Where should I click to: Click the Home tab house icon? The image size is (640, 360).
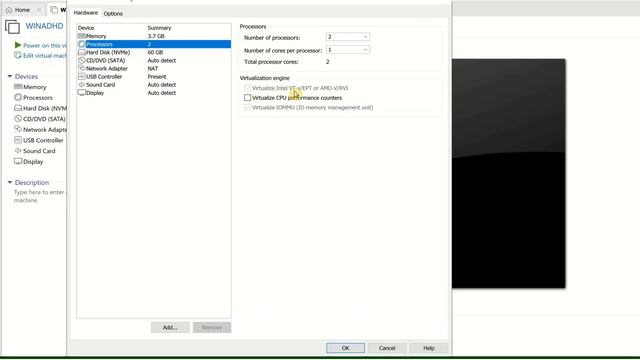click(9, 9)
